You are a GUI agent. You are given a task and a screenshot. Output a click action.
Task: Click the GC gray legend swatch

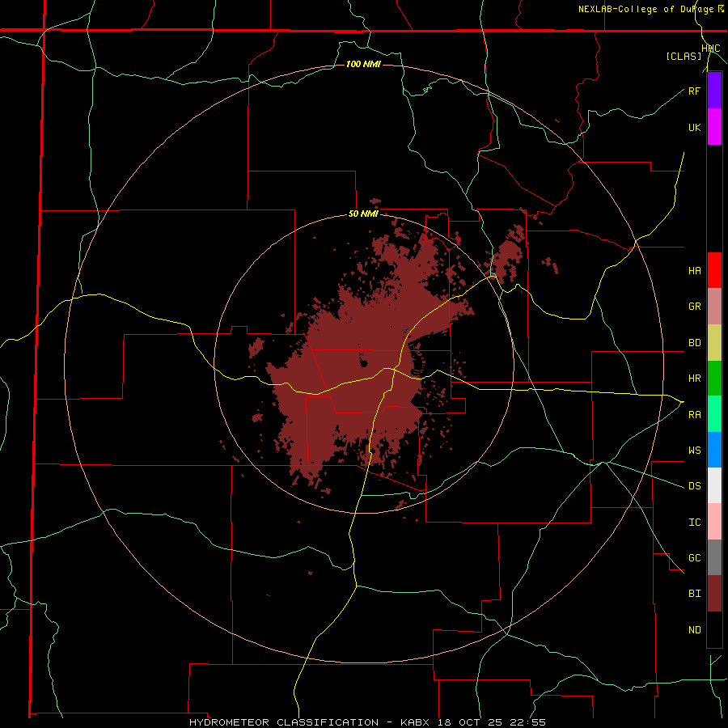click(x=714, y=557)
